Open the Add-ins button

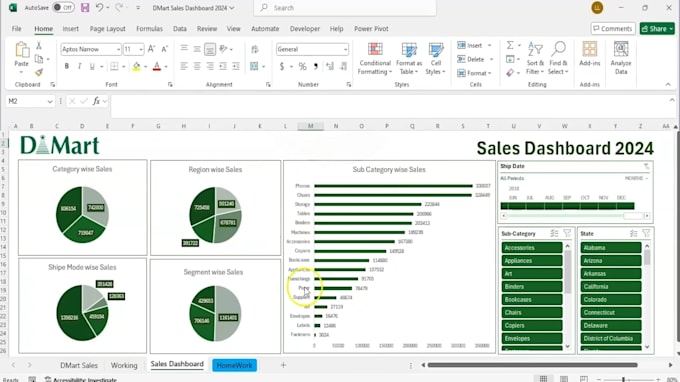[x=589, y=54]
